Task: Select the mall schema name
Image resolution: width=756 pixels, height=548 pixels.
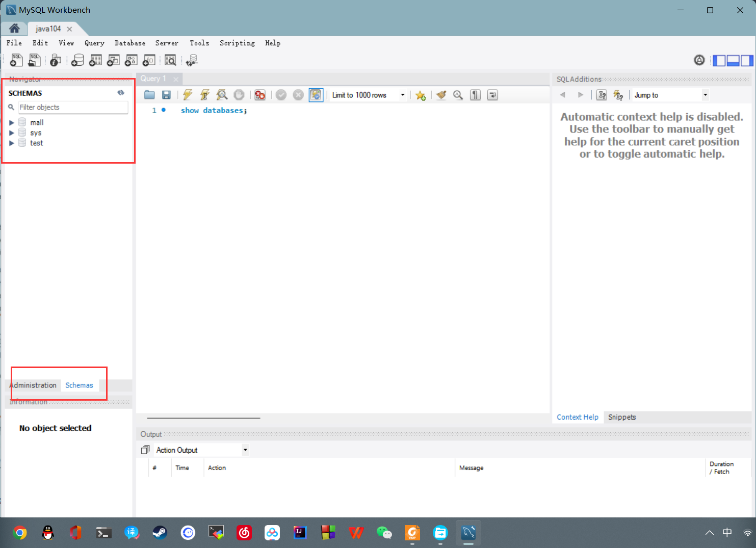Action: (x=37, y=122)
